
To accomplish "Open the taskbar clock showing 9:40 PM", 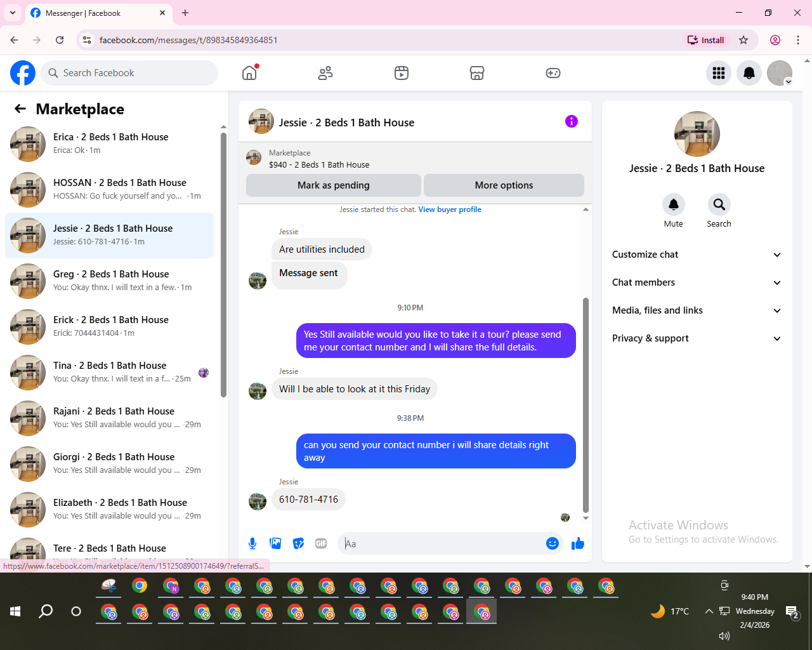I will coord(755,611).
